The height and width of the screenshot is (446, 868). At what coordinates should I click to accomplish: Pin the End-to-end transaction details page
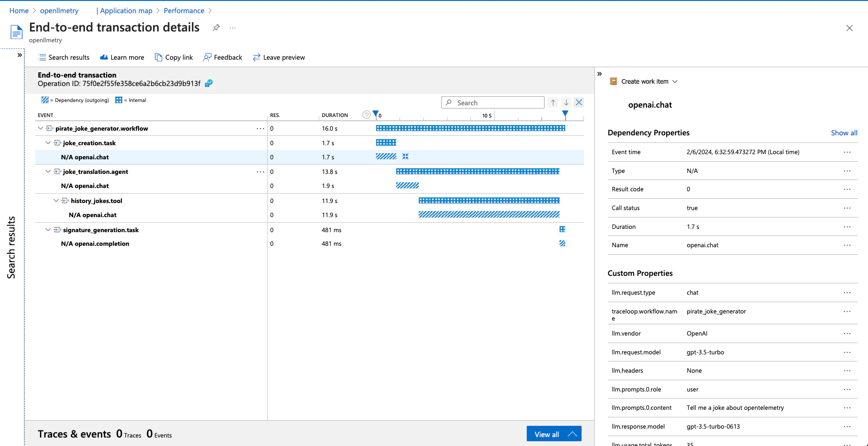click(216, 28)
